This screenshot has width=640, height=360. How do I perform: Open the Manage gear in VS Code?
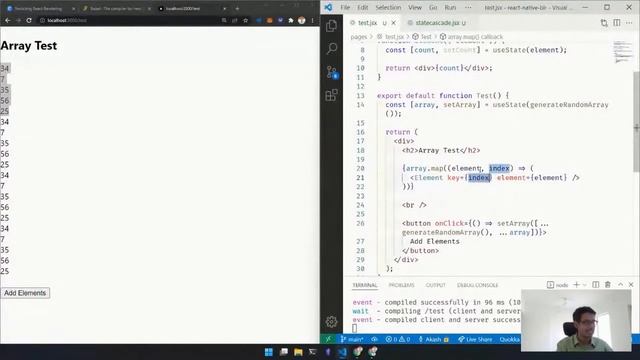point(331,322)
